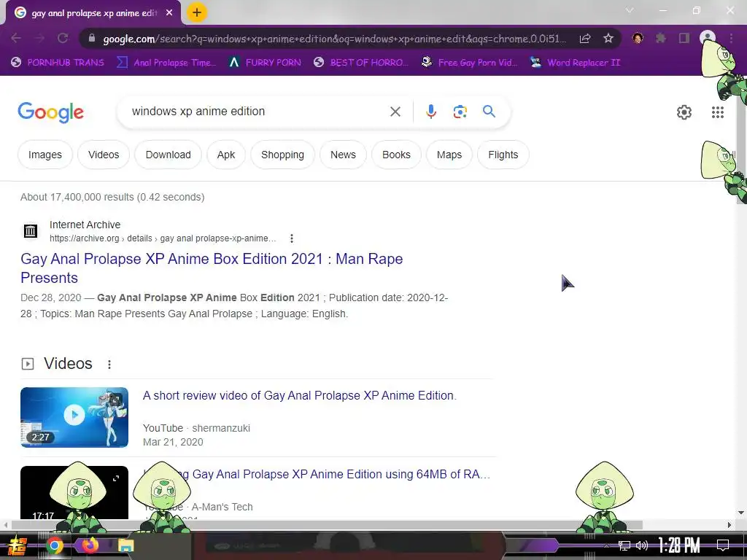This screenshot has width=747, height=560.
Task: Open the BEST OF HORRO... bookmark
Action: point(361,63)
